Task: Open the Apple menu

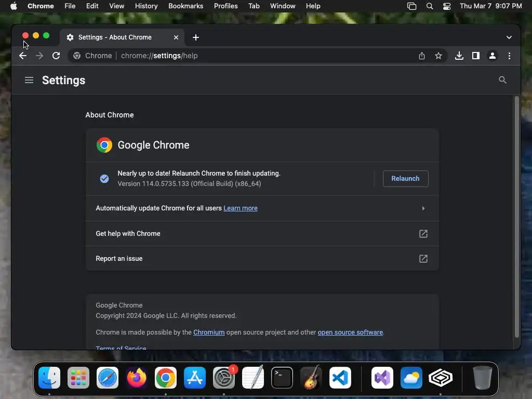Action: 14,6
